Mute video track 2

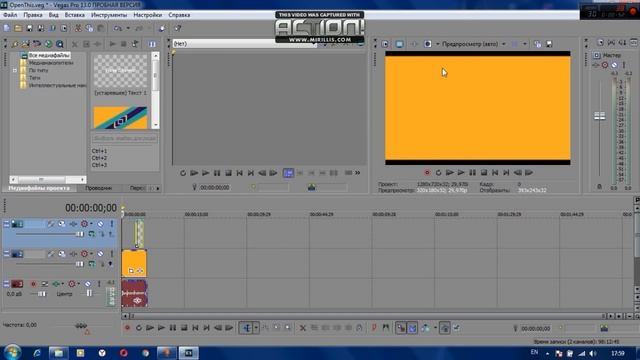pyautogui.click(x=100, y=254)
